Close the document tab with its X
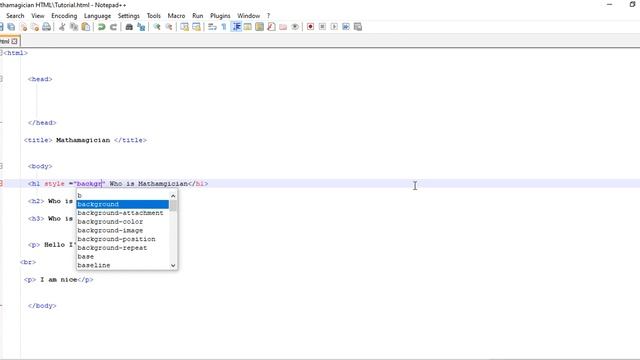The width and height of the screenshot is (640, 360). click(14, 41)
